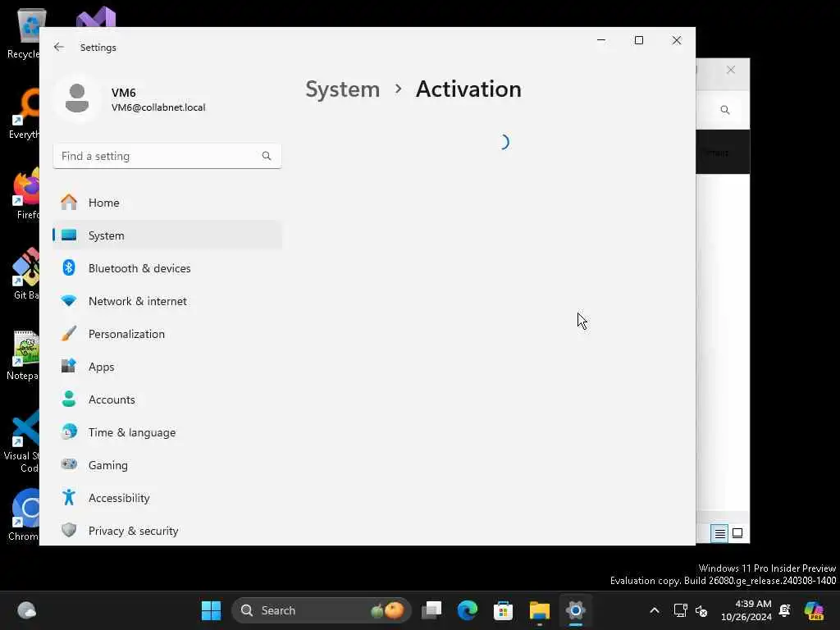The image size is (840, 630).
Task: Click in the Find a setting field
Action: pos(167,156)
